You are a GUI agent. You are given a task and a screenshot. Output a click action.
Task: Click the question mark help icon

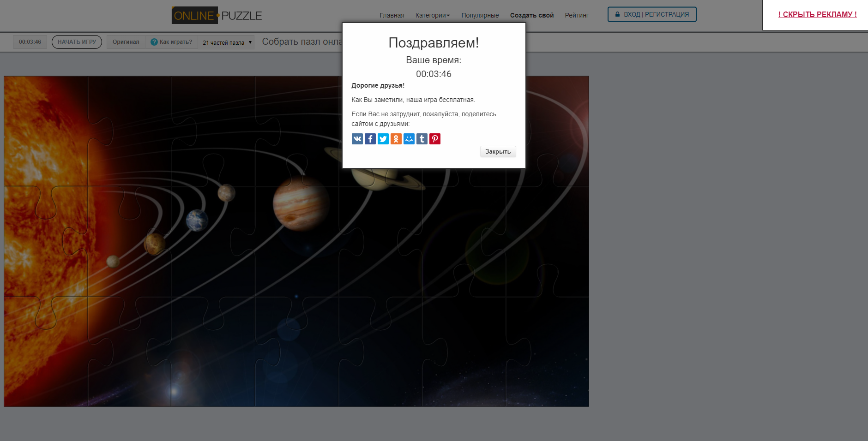(154, 42)
